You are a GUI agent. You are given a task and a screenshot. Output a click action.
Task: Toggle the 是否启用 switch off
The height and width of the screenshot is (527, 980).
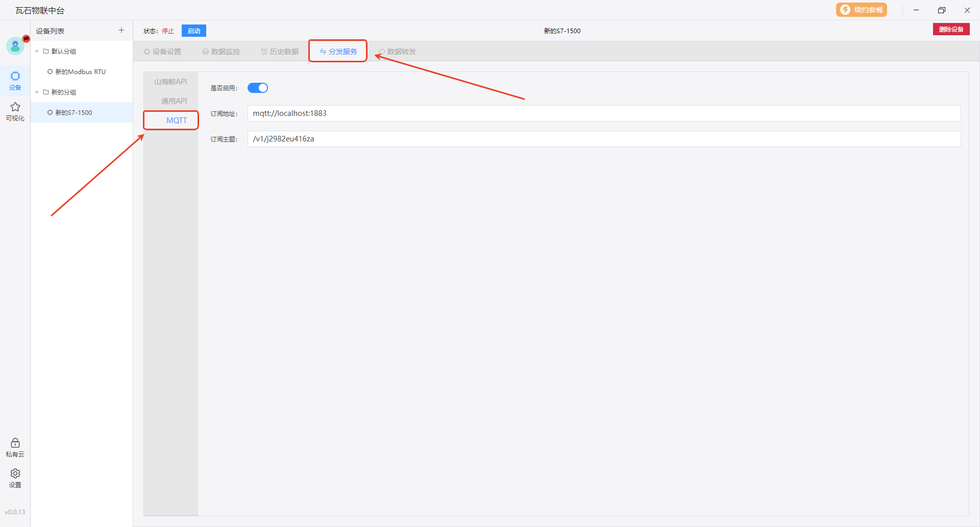[x=258, y=88]
